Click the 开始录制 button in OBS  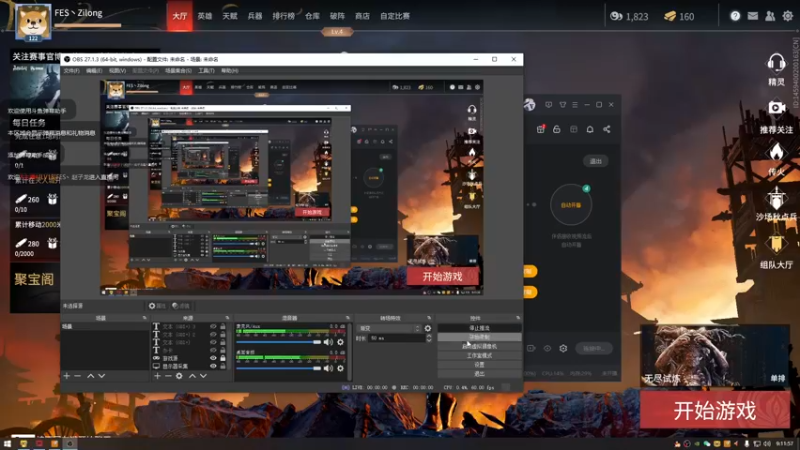click(479, 337)
